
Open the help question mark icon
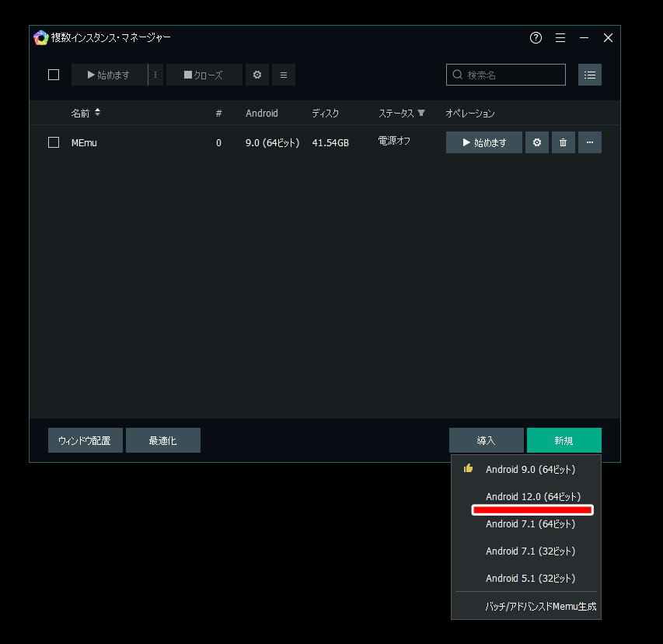coord(536,37)
